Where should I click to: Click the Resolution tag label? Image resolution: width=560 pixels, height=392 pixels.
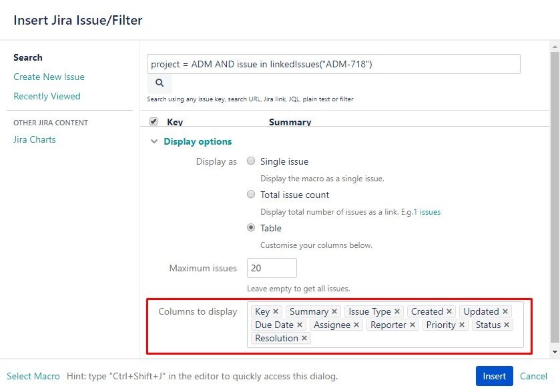pyautogui.click(x=276, y=338)
